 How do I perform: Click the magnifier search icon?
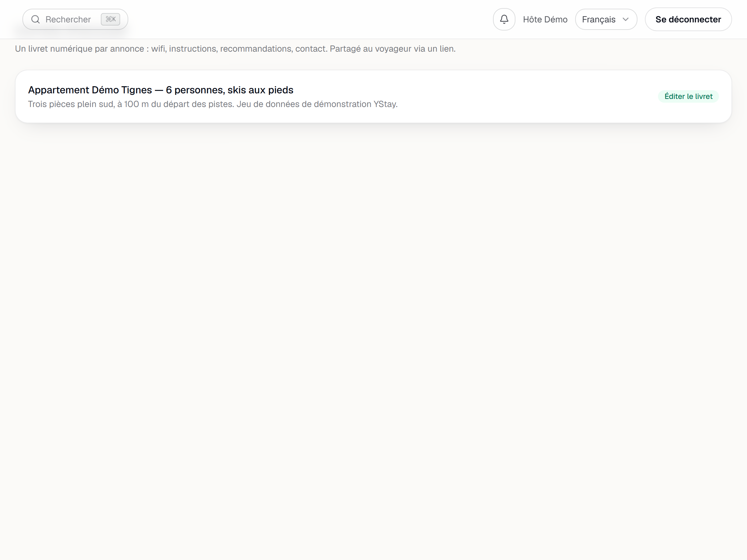(35, 19)
